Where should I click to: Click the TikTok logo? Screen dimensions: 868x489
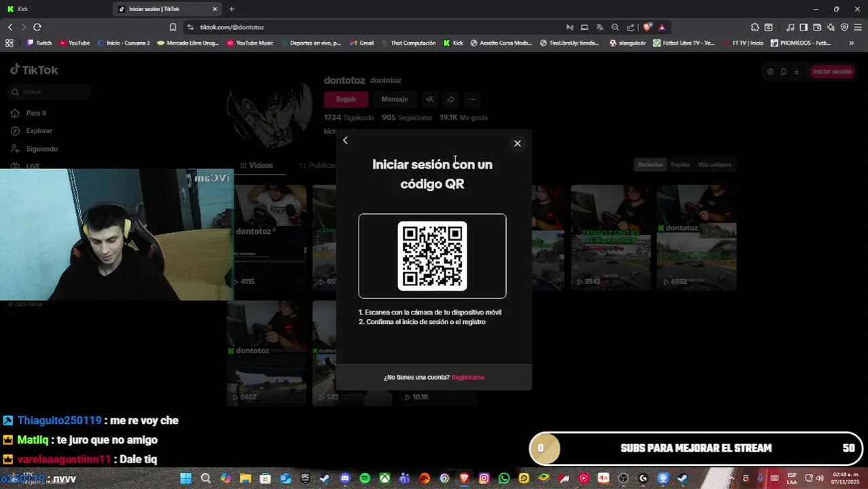point(34,70)
